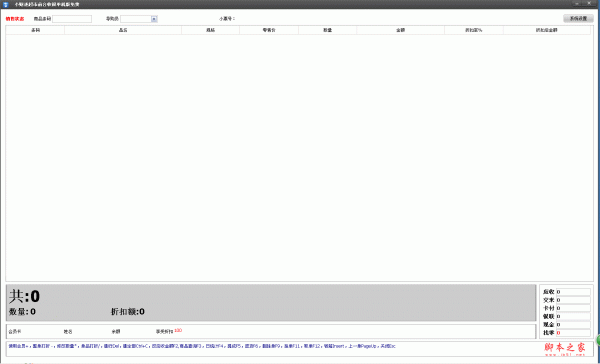Click the 数量 quantity column header
Viewport: 600px width, 364px height.
pos(328,30)
